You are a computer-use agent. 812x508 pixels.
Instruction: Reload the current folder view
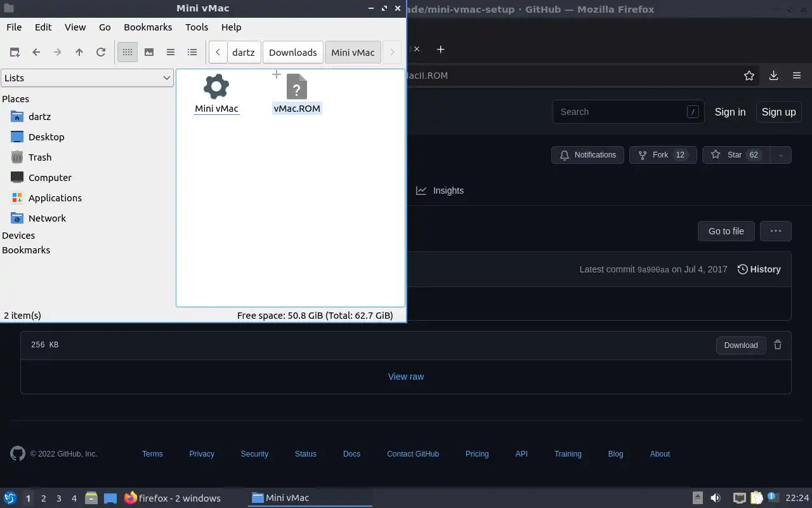coord(101,53)
